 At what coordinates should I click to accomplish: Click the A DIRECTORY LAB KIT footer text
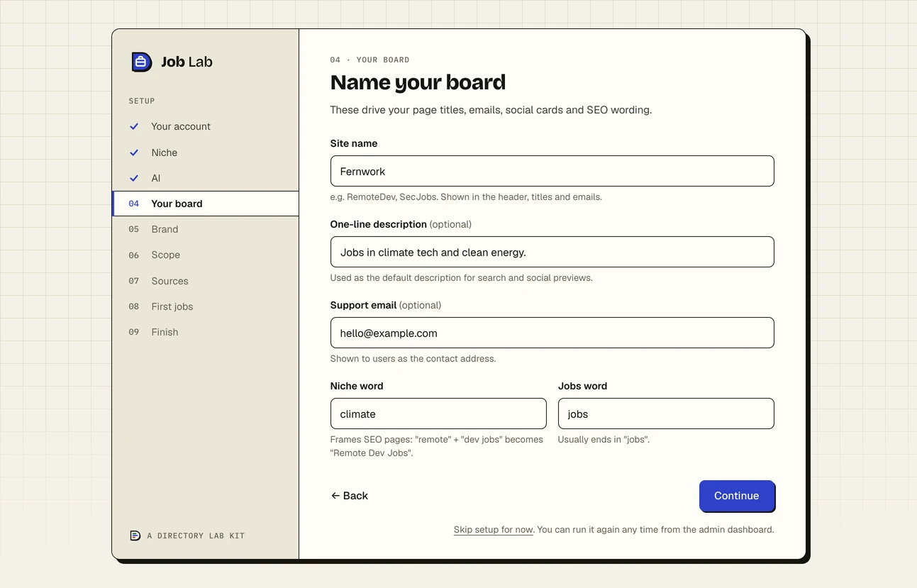(196, 536)
